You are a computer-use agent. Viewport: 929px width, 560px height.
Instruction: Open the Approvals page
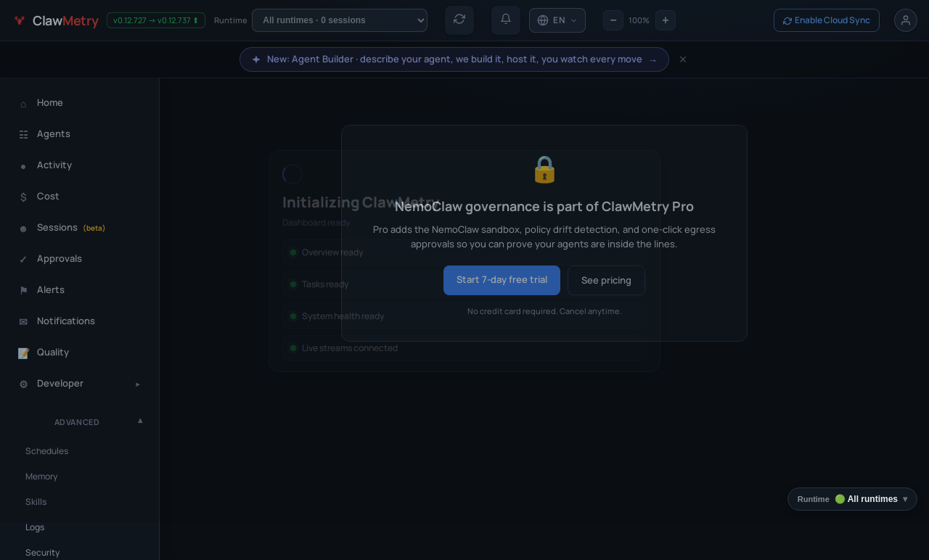point(80,259)
